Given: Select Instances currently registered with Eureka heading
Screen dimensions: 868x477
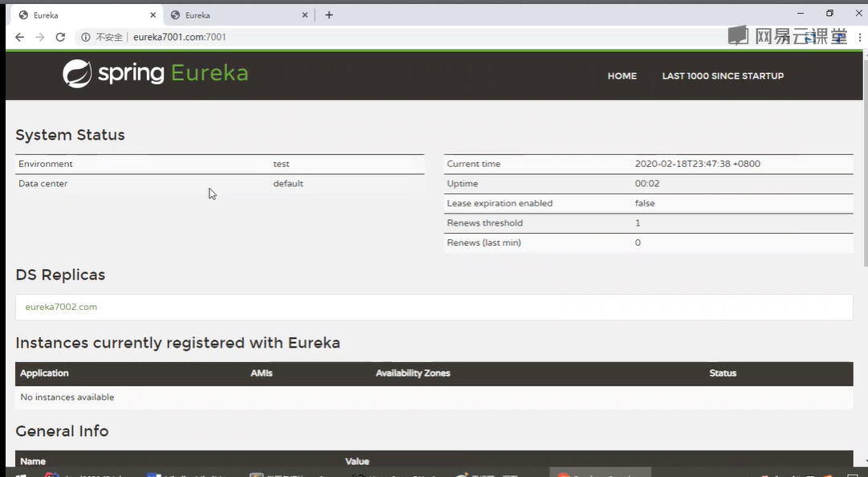Looking at the screenshot, I should point(177,343).
